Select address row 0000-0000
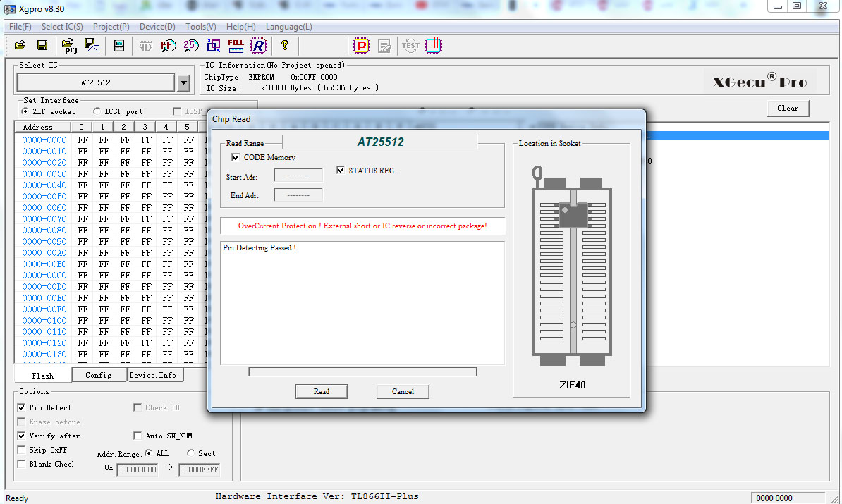The height and width of the screenshot is (504, 842). 44,140
